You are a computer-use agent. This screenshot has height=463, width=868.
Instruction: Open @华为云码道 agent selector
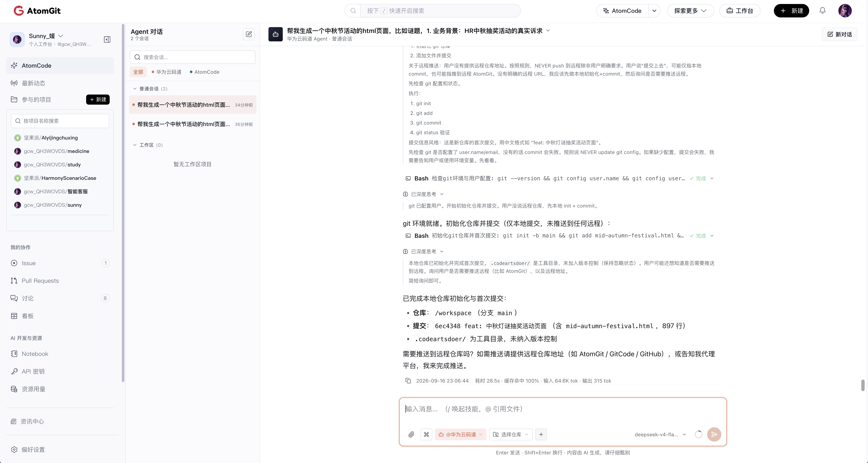point(460,434)
